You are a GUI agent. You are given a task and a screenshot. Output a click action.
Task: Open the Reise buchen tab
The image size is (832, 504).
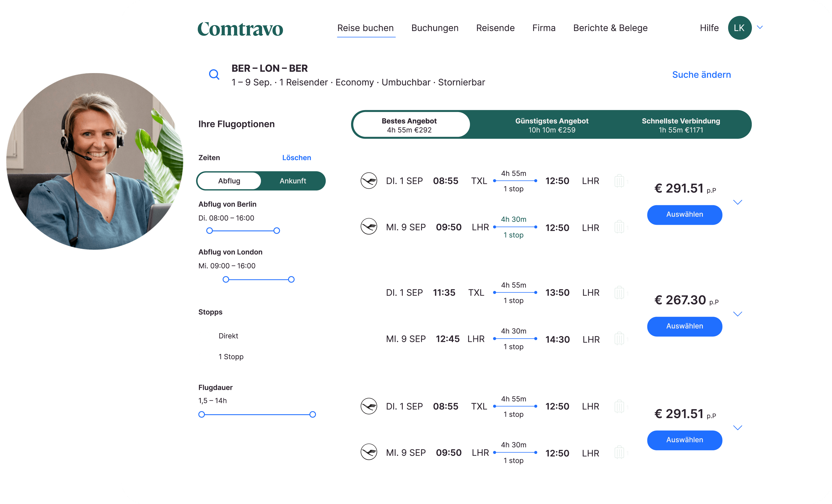pyautogui.click(x=366, y=28)
